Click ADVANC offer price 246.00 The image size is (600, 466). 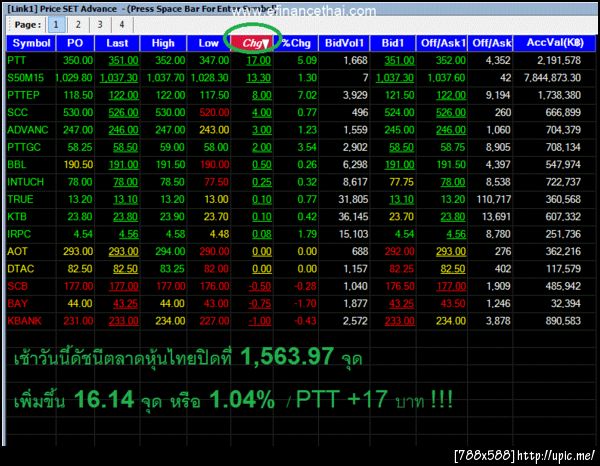[x=451, y=130]
